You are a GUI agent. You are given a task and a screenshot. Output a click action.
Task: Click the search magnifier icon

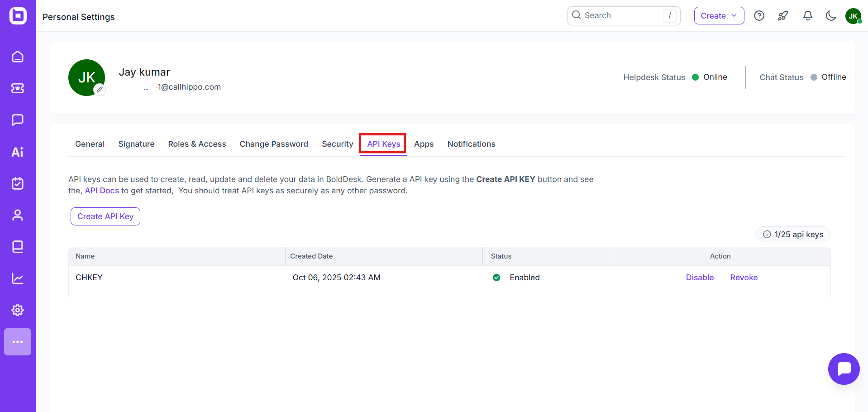click(x=576, y=15)
